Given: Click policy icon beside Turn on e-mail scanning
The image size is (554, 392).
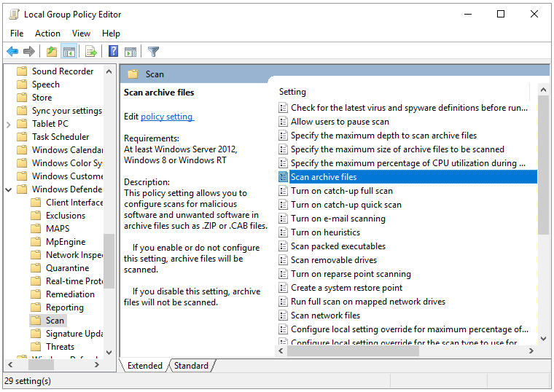Looking at the screenshot, I should point(283,219).
